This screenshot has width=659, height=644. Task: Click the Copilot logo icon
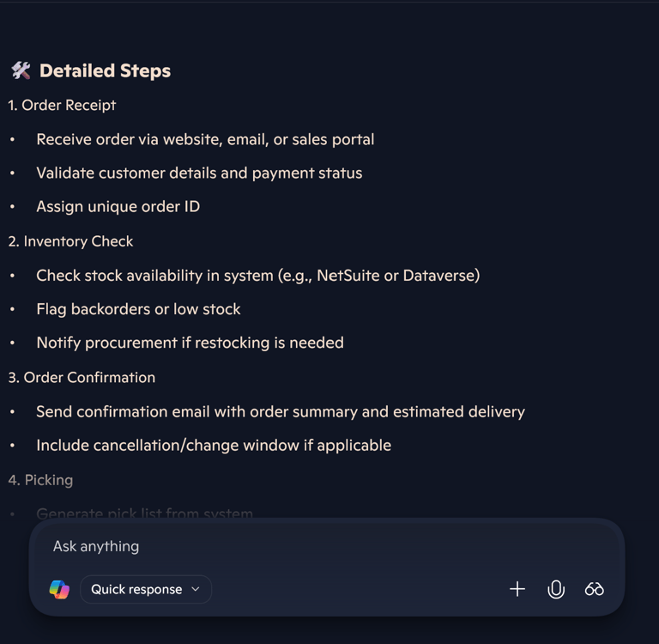coord(59,589)
